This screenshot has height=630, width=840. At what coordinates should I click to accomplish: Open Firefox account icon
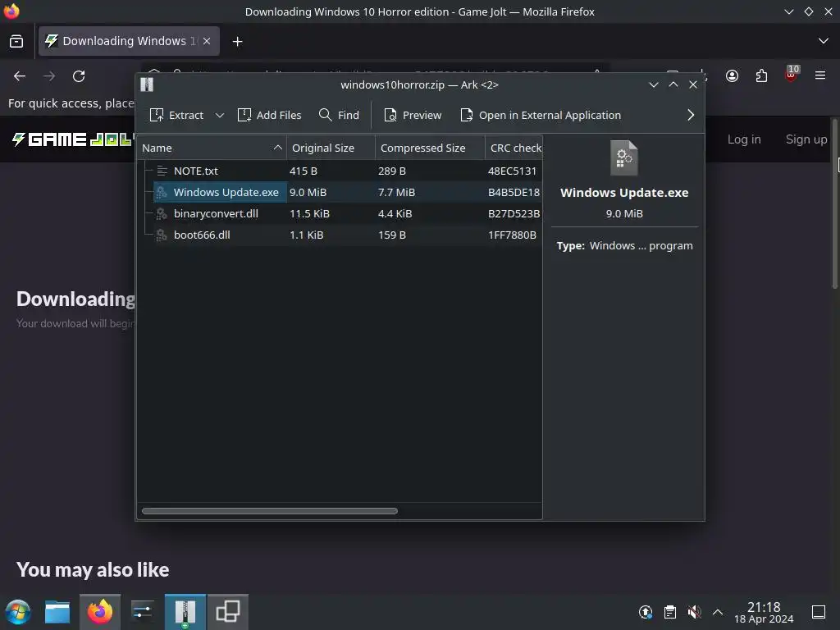[x=732, y=76]
